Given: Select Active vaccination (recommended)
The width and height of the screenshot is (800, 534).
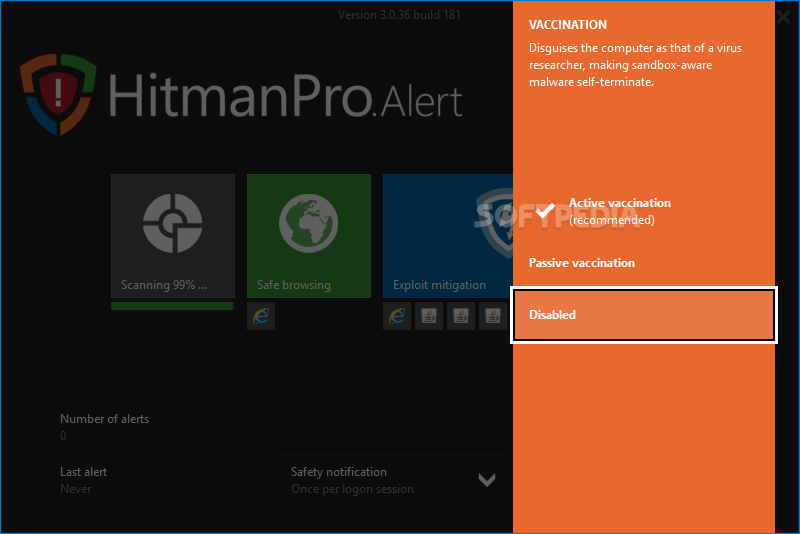Looking at the screenshot, I should click(644, 211).
